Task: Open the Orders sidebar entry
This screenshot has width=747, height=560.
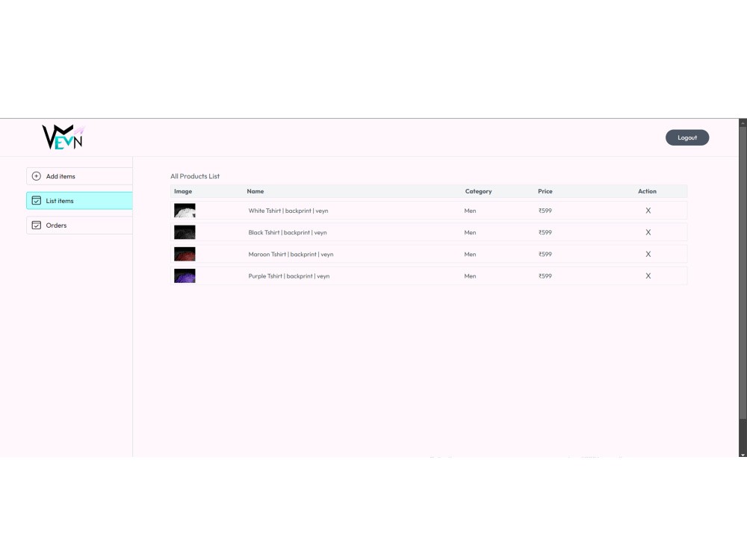Action: coord(80,225)
